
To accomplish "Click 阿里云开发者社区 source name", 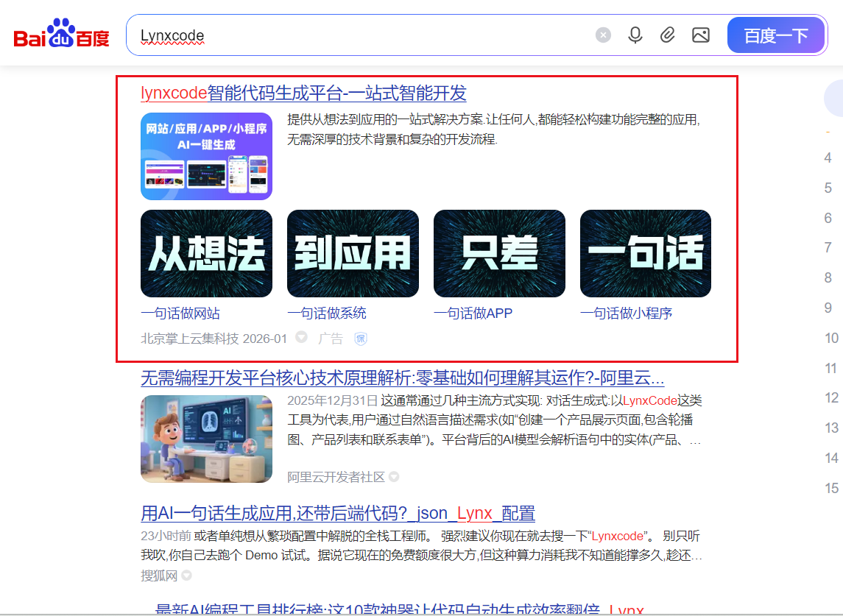I will coord(336,477).
